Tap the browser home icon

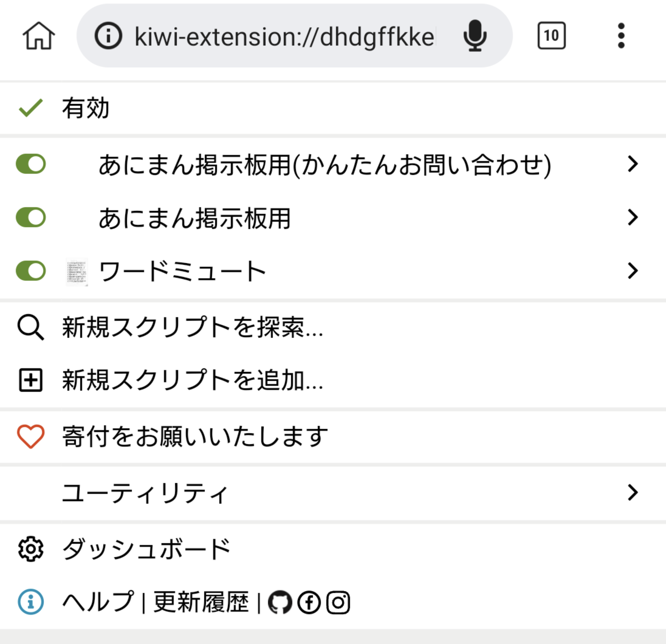click(x=38, y=36)
